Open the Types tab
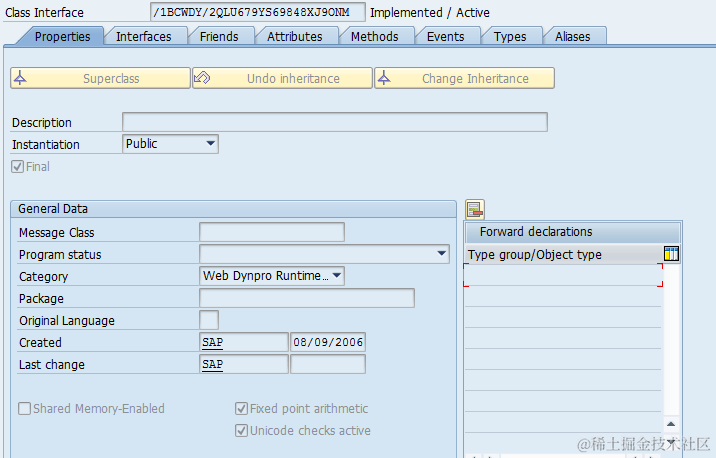 (510, 37)
